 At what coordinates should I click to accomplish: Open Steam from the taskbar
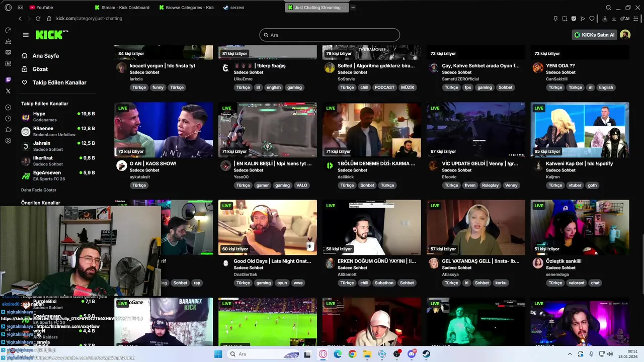[x=426, y=354]
